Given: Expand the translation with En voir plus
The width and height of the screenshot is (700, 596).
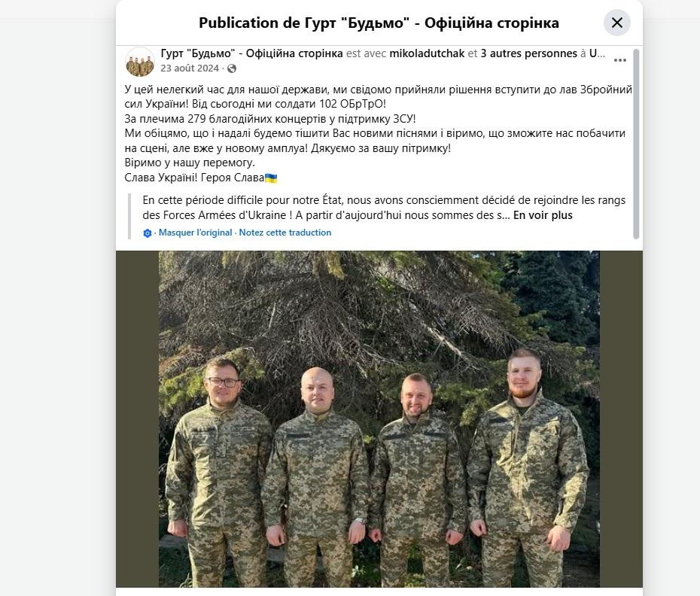Looking at the screenshot, I should pos(543,215).
